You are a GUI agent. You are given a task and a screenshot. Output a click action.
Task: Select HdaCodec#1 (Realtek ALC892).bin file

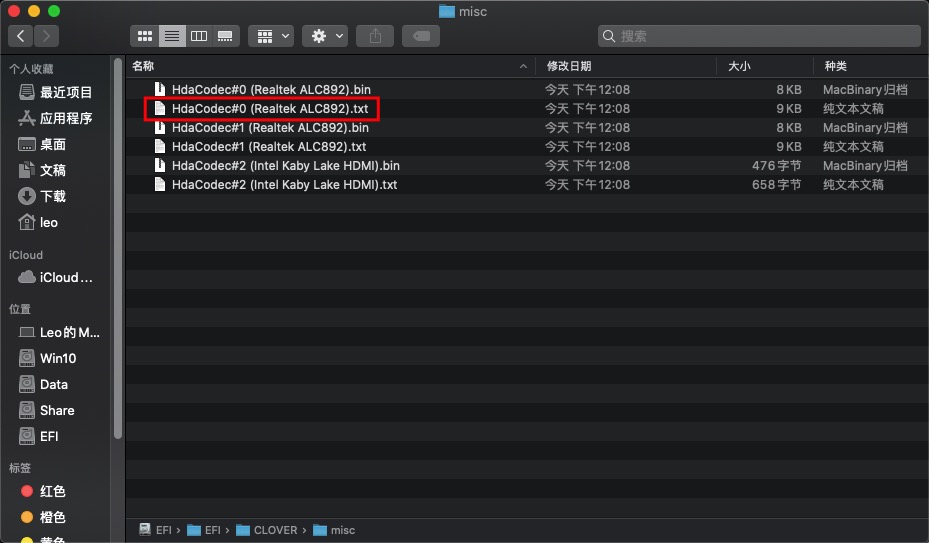[527, 127]
